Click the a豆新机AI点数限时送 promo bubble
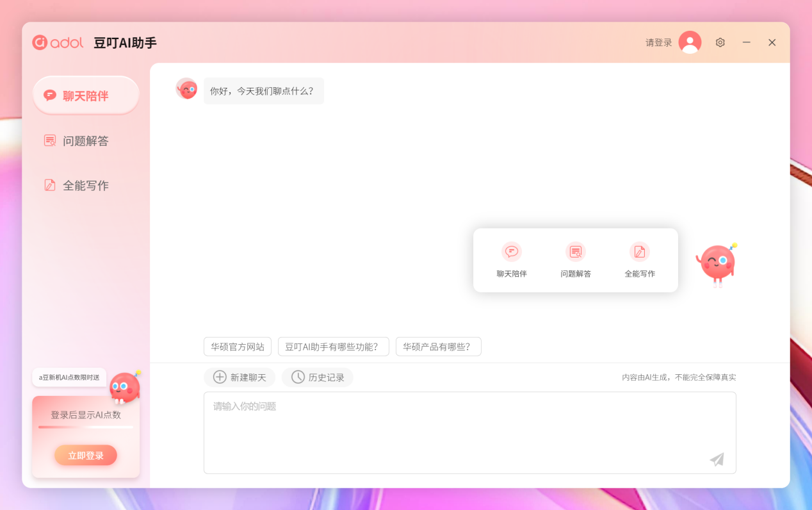Viewport: 812px width, 510px height. point(69,377)
